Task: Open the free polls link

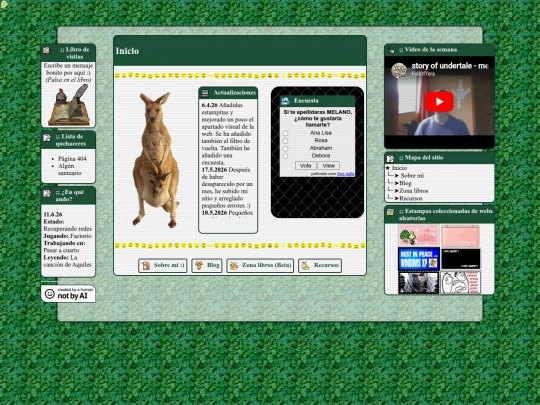Action: click(x=345, y=174)
